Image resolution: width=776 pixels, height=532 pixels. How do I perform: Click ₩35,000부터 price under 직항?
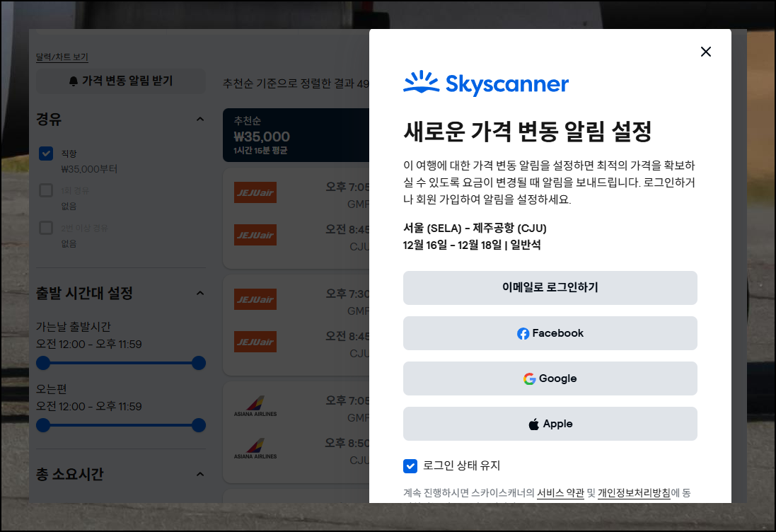point(89,169)
